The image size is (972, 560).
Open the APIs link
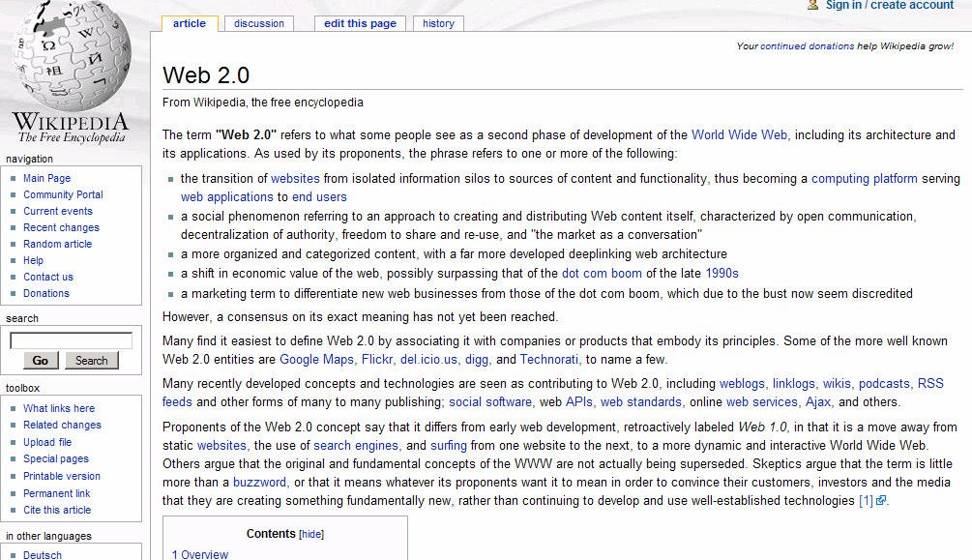[579, 401]
